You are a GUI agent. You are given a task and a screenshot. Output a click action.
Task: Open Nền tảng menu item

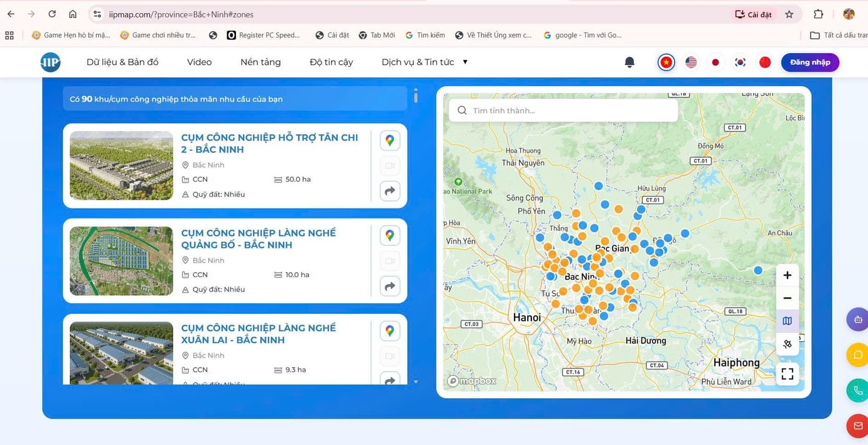click(260, 62)
